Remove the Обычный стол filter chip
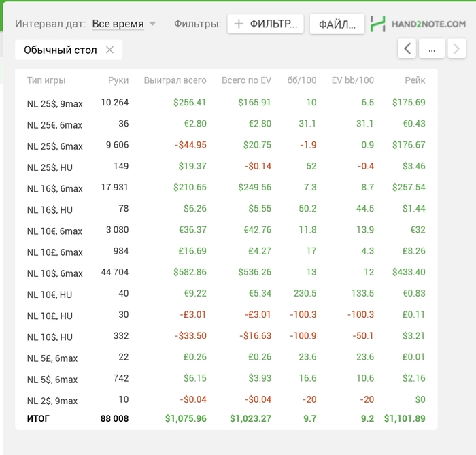Image resolution: width=476 pixels, height=455 pixels. [109, 50]
